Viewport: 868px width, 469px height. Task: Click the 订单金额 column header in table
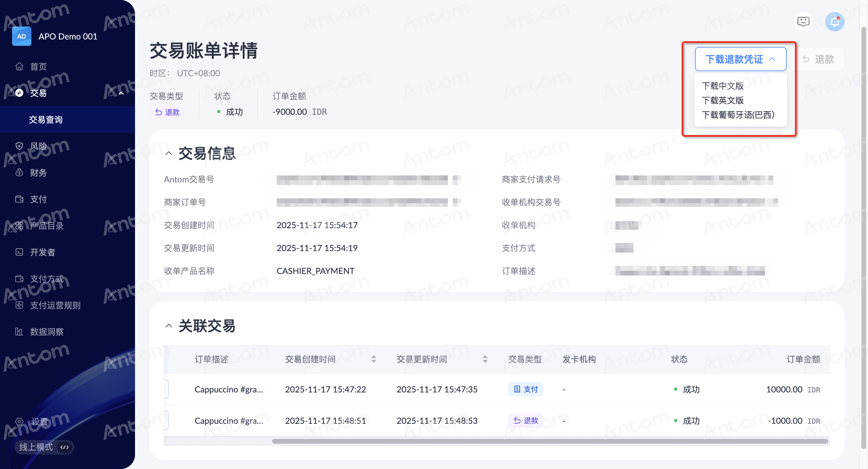coord(803,359)
